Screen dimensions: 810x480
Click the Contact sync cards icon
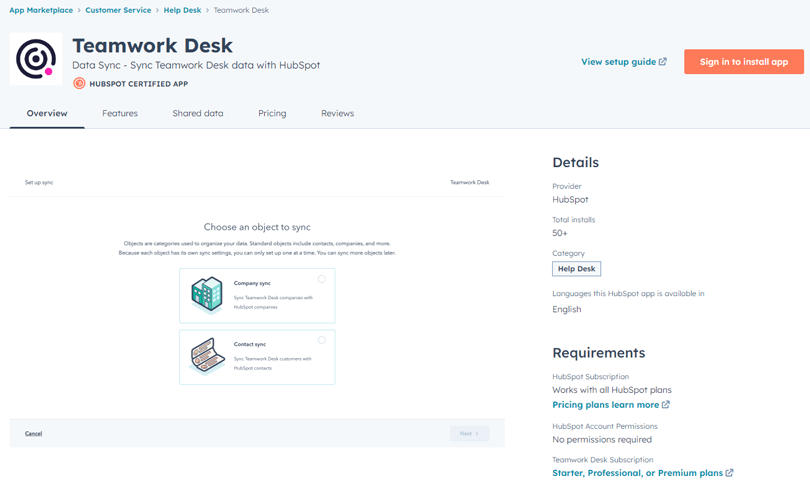tap(207, 356)
